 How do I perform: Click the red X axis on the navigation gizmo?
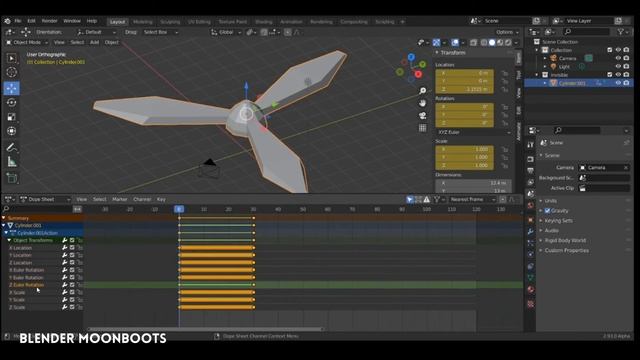(x=418, y=74)
